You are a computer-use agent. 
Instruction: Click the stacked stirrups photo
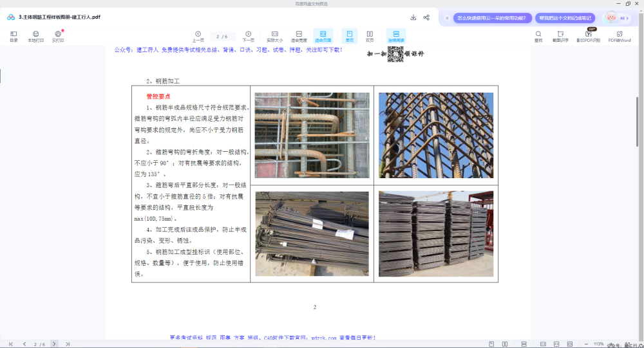(436, 234)
